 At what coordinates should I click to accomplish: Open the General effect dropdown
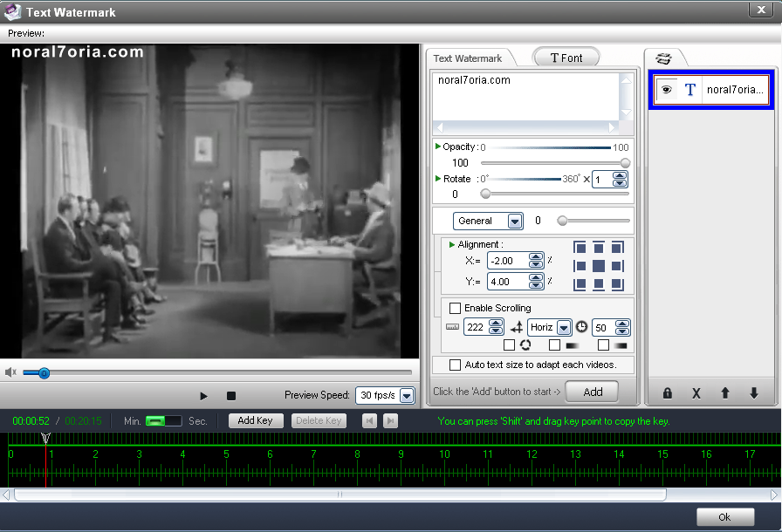click(515, 222)
